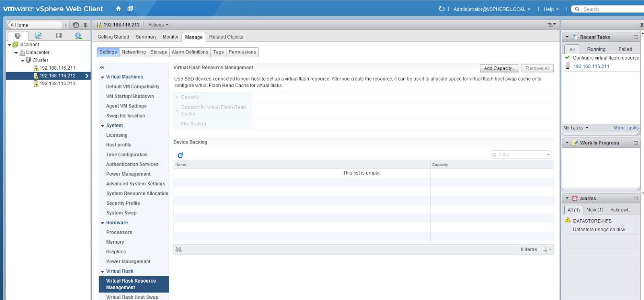Collapse the Cluster tree node

tap(23, 60)
